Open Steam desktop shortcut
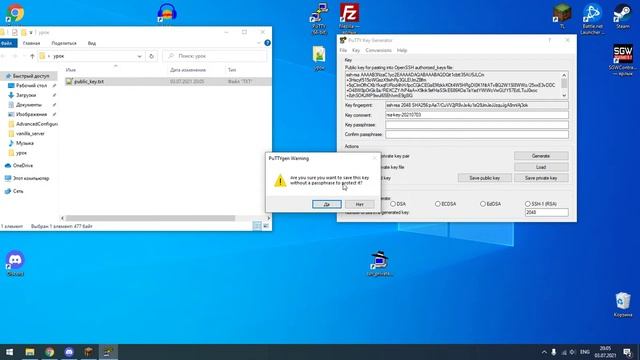640x360 pixels. (x=622, y=16)
